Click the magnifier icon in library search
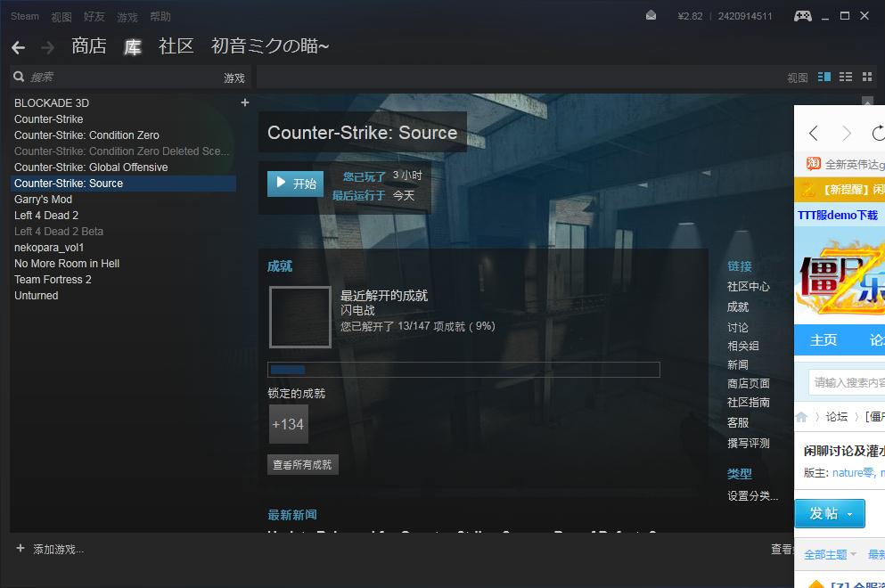Image resolution: width=885 pixels, height=588 pixels. 19,77
